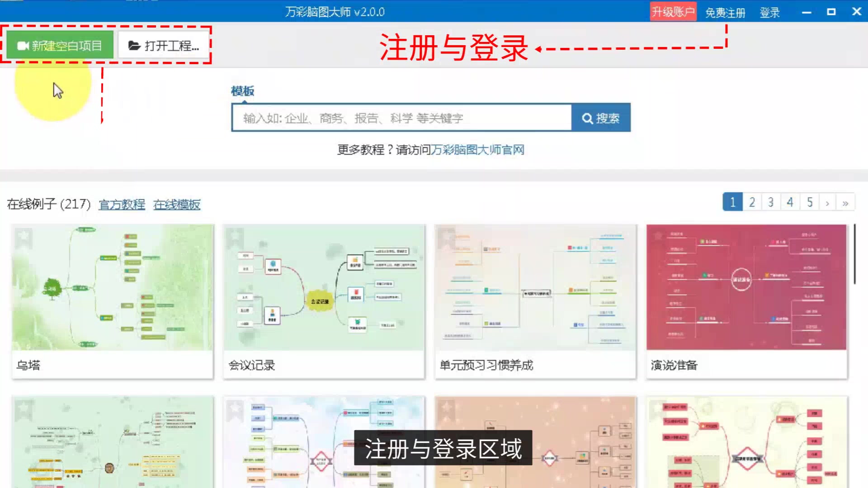Click the 模板 heading above search

(x=242, y=91)
